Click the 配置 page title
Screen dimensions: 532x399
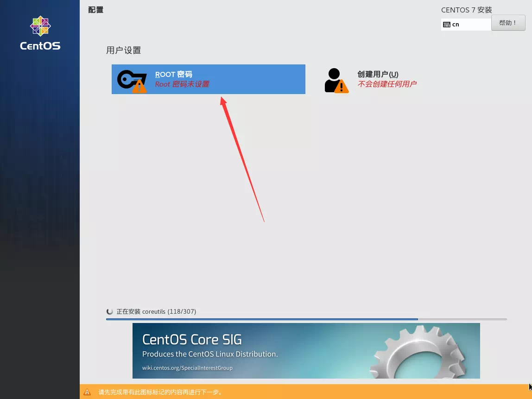point(95,10)
